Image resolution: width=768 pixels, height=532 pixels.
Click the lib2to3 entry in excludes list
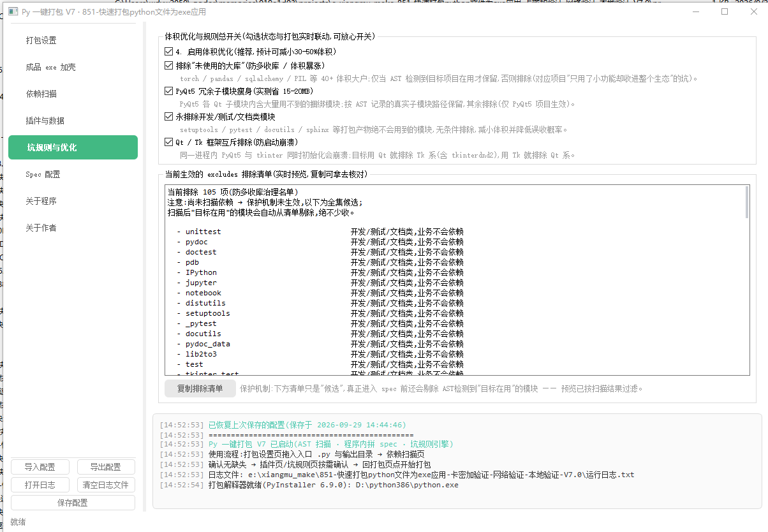(x=320, y=354)
